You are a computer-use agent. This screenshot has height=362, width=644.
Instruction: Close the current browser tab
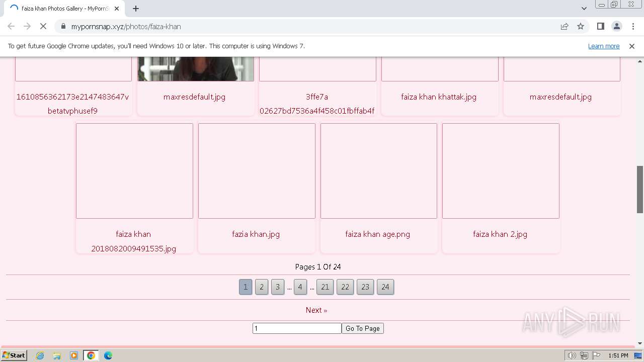[x=117, y=9]
